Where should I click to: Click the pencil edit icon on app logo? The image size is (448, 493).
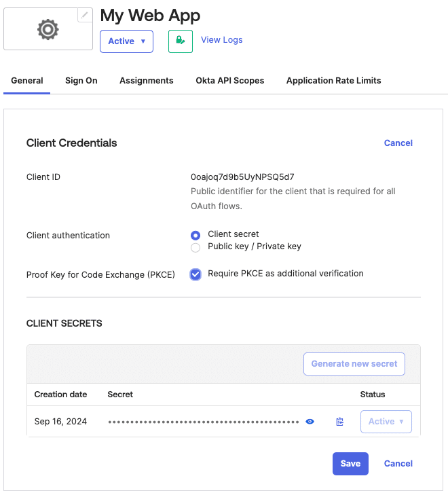click(x=85, y=15)
